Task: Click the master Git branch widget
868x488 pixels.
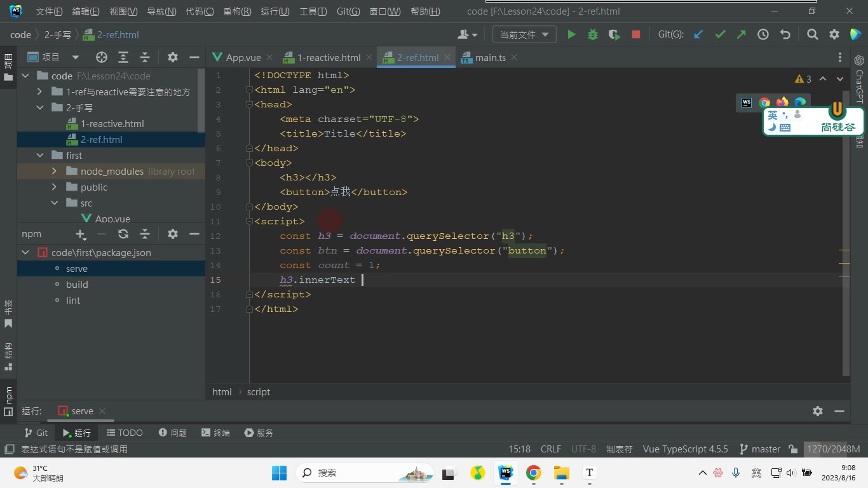Action: click(x=760, y=449)
